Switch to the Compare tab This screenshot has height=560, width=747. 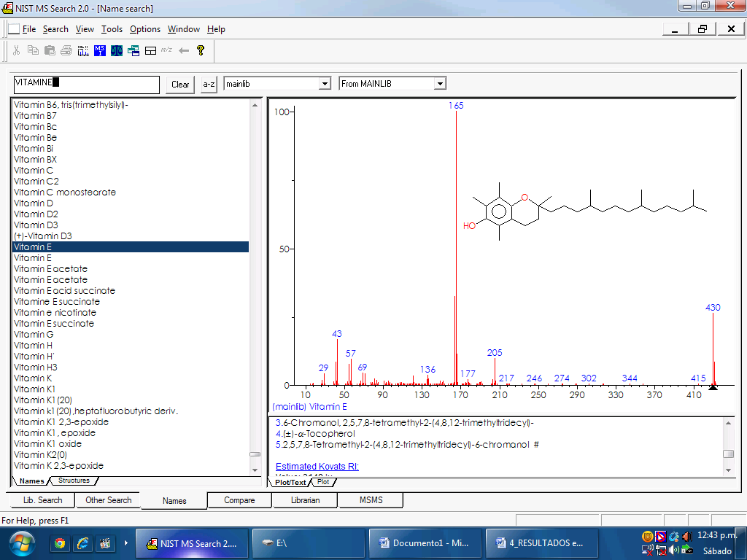click(x=239, y=500)
